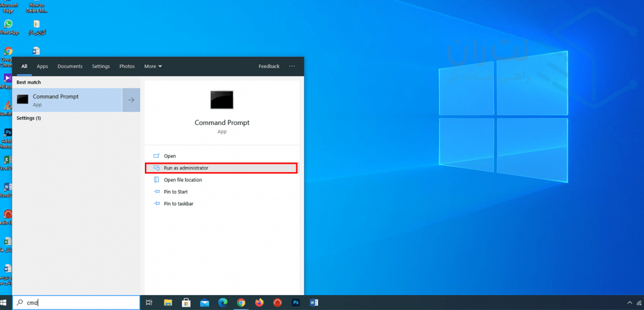Image resolution: width=644 pixels, height=310 pixels.
Task: Expand the Settings (1) results group
Action: pos(29,119)
